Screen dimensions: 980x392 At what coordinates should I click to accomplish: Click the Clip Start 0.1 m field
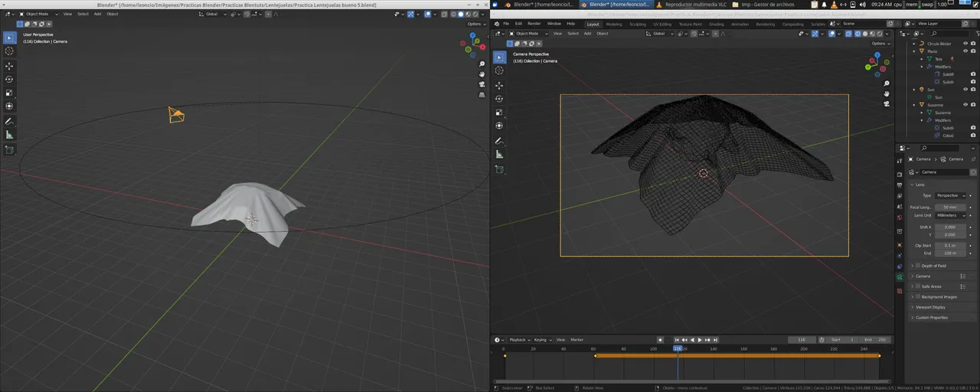950,245
